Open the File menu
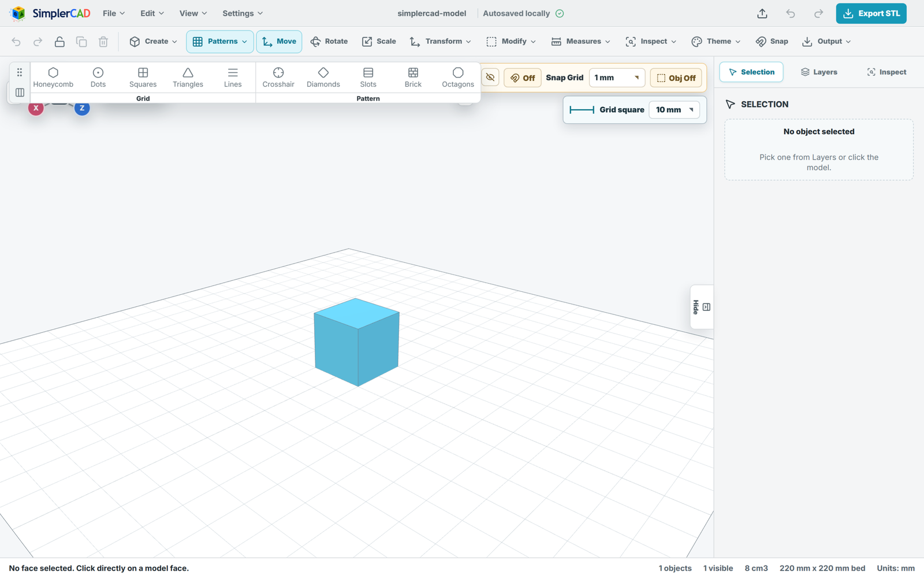 pyautogui.click(x=114, y=13)
